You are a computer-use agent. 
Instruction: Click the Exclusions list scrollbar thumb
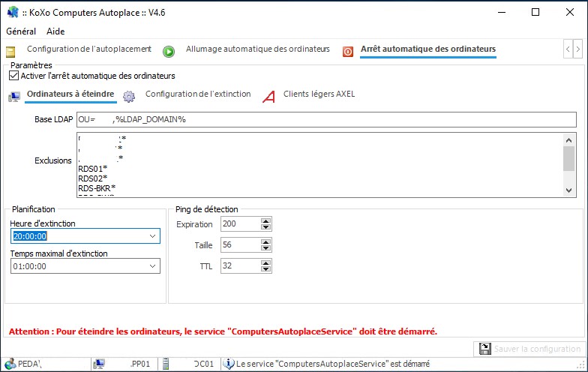[568, 159]
